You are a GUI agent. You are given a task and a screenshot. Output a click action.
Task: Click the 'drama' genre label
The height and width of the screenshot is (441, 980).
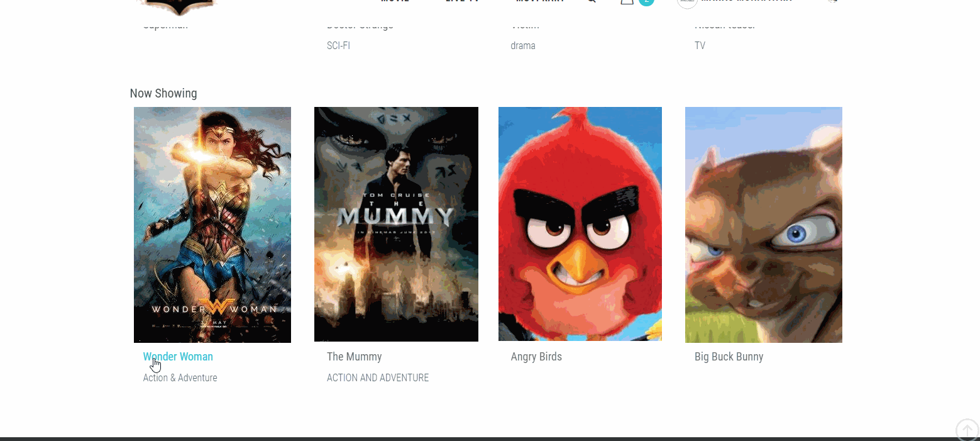[x=523, y=46]
